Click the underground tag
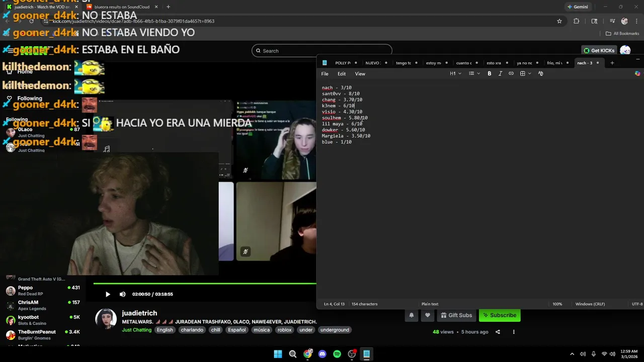This screenshot has width=644, height=362. pyautogui.click(x=335, y=330)
